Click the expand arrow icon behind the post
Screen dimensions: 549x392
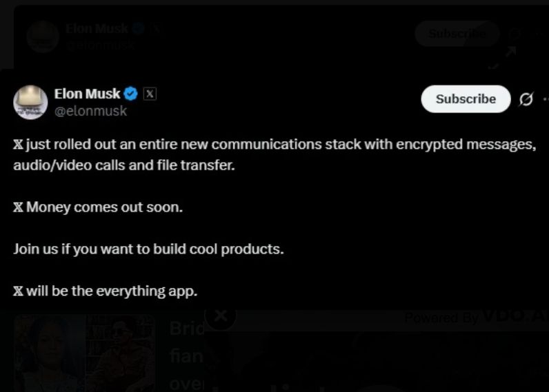511,52
